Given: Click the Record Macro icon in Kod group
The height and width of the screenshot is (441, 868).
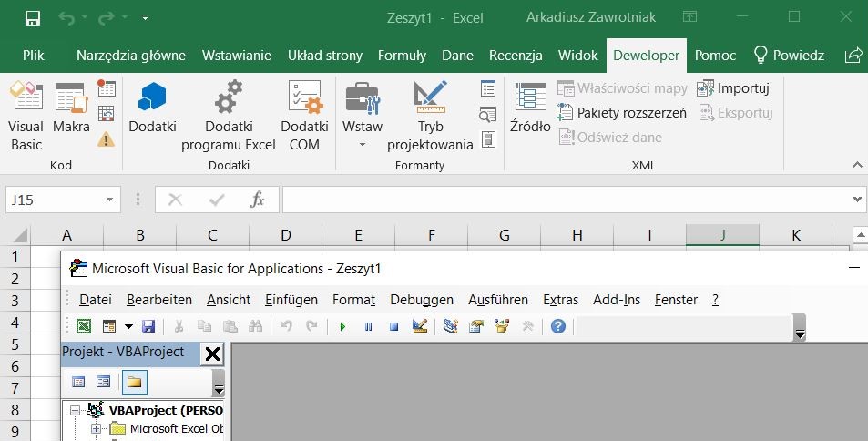Looking at the screenshot, I should [x=107, y=88].
